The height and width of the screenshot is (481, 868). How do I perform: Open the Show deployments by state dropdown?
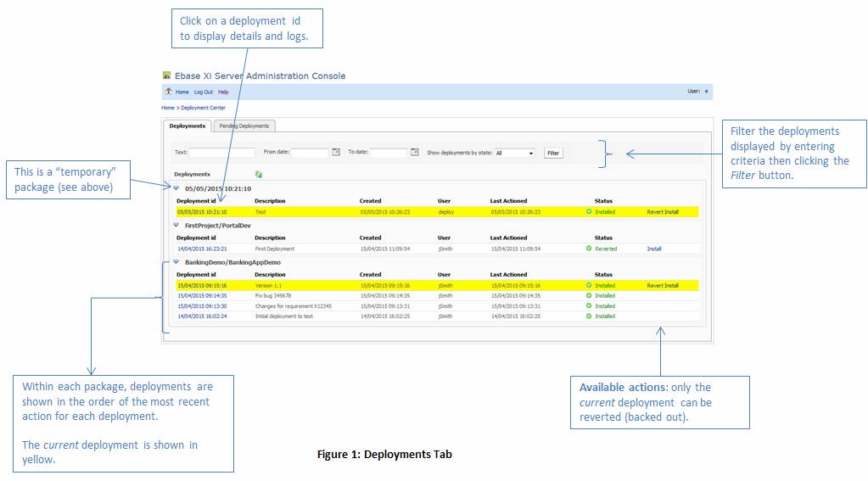click(x=515, y=154)
